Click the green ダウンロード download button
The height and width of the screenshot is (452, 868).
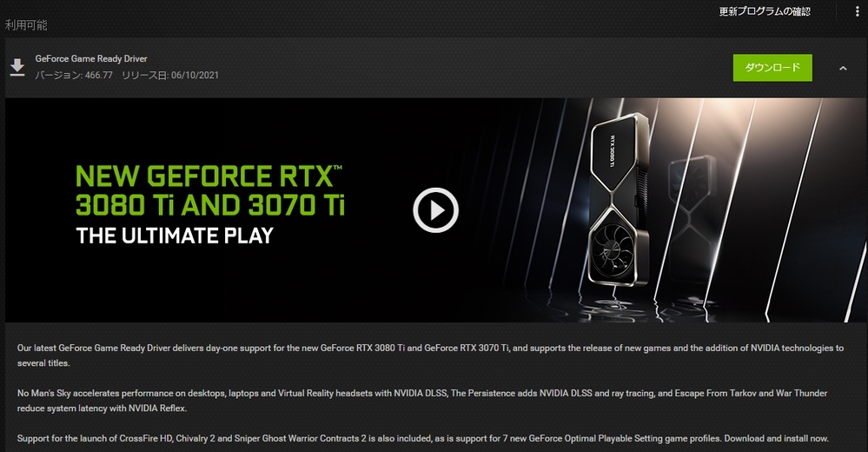[x=772, y=68]
